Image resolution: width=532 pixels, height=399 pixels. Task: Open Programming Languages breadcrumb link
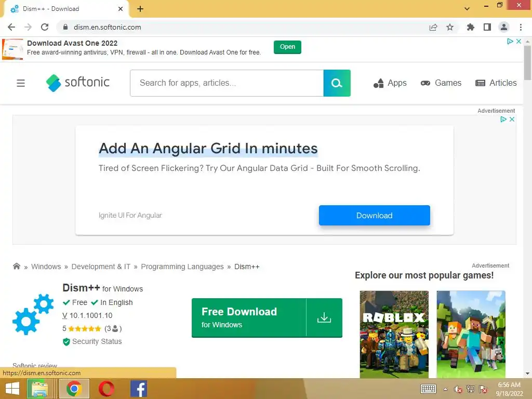[182, 267]
